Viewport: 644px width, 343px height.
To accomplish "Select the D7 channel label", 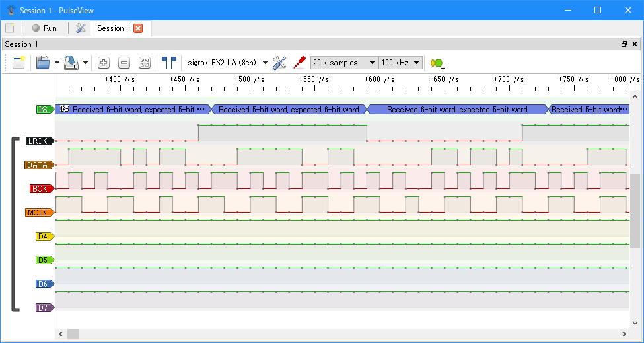I will (45, 308).
